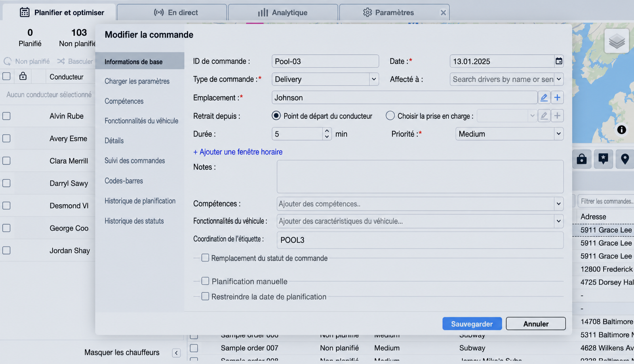634x364 pixels.
Task: Select Point de départ du conducteur radio
Action: click(276, 116)
